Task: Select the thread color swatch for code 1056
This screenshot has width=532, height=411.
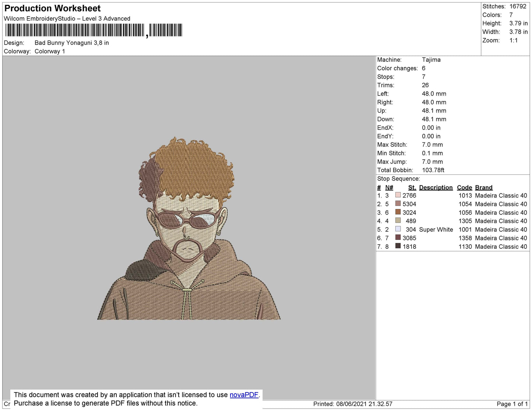Action: [x=398, y=212]
